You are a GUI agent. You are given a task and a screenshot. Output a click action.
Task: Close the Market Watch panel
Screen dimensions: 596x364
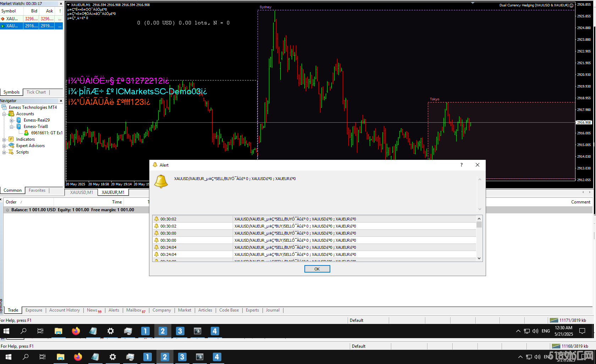click(x=61, y=4)
